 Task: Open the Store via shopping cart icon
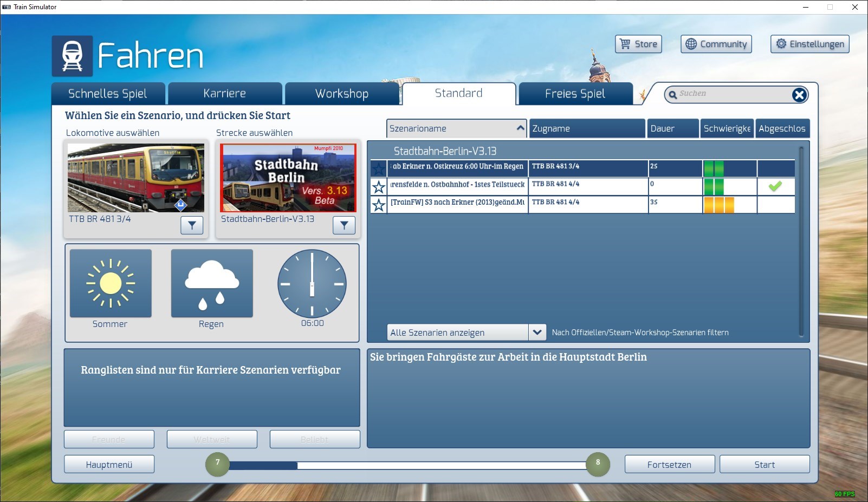pyautogui.click(x=625, y=44)
